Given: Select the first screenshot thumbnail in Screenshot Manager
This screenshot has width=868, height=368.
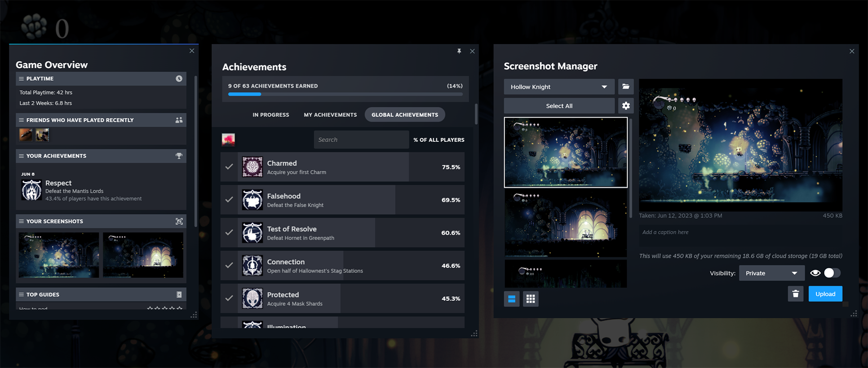Looking at the screenshot, I should pyautogui.click(x=566, y=152).
